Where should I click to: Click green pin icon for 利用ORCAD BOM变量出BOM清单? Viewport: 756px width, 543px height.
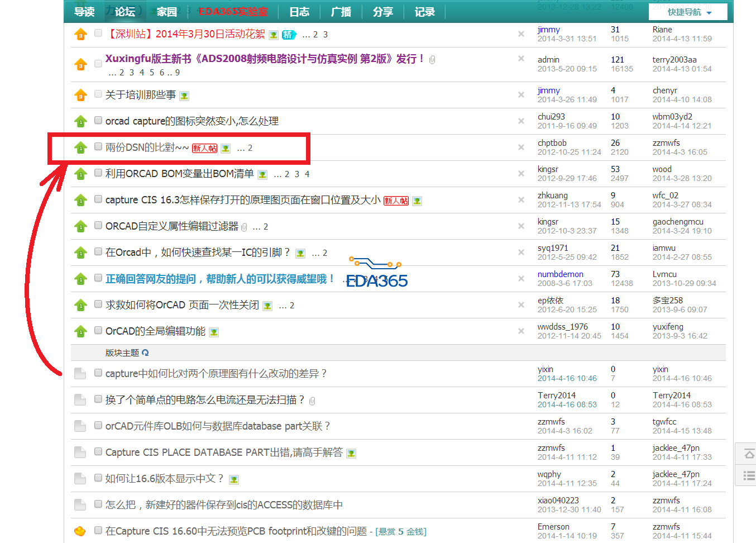80,174
